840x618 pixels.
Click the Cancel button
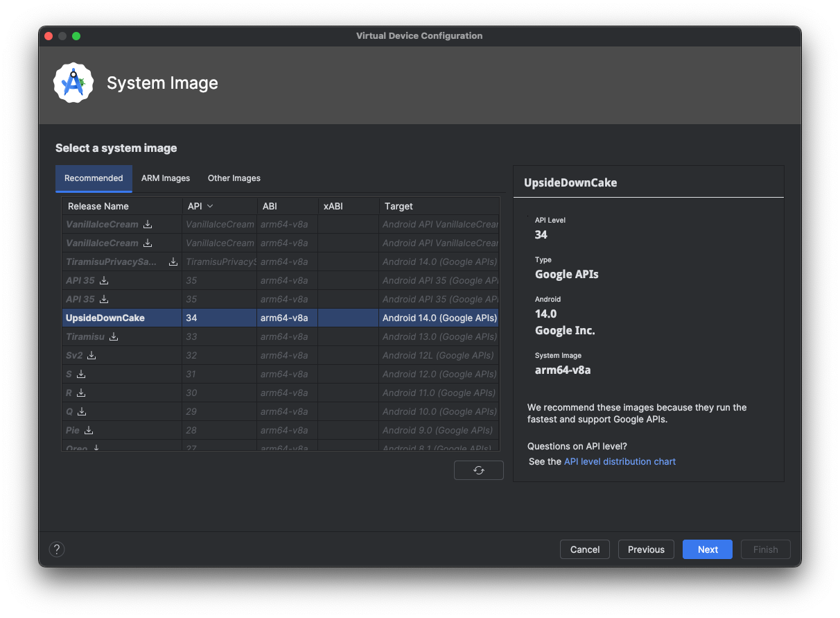tap(585, 549)
